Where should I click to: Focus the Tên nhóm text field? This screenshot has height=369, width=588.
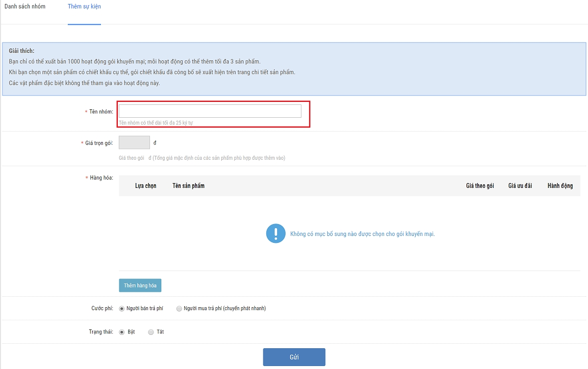(x=210, y=111)
